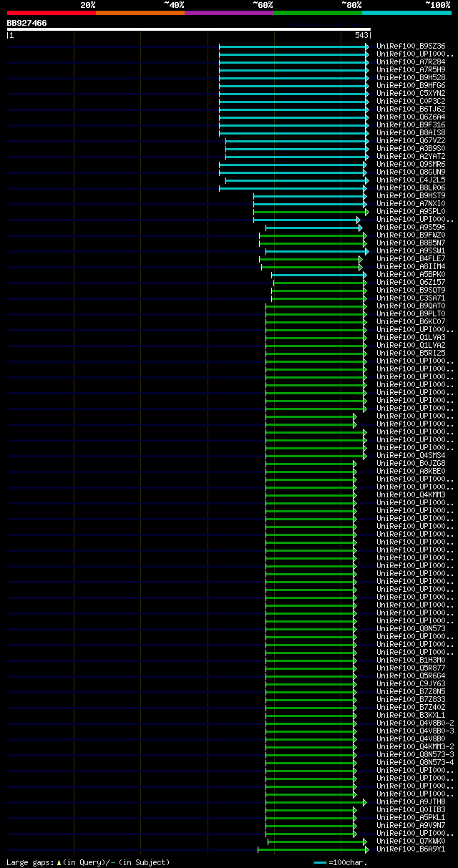458x868 pixels.
Task: Click the purple ~60% identity legend segment
Action: tap(229, 13)
